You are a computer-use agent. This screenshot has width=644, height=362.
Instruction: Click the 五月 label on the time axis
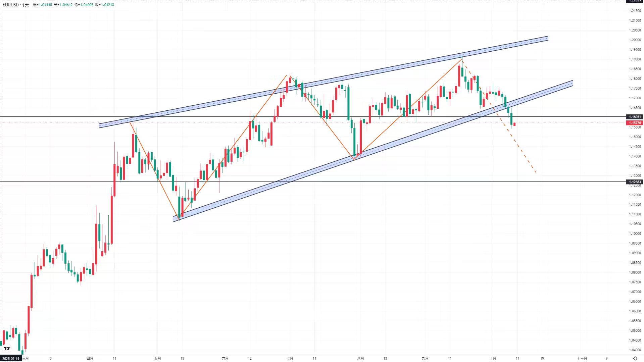click(158, 358)
